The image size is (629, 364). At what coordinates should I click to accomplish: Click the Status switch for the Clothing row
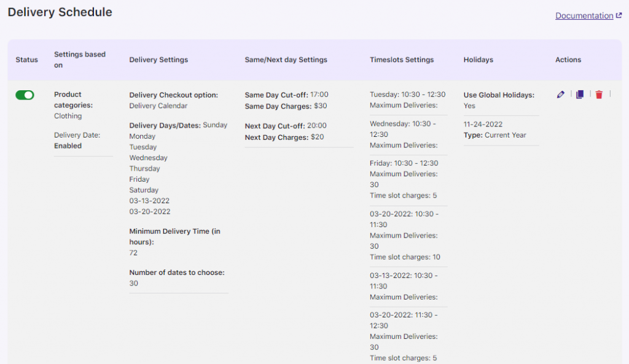pos(25,96)
